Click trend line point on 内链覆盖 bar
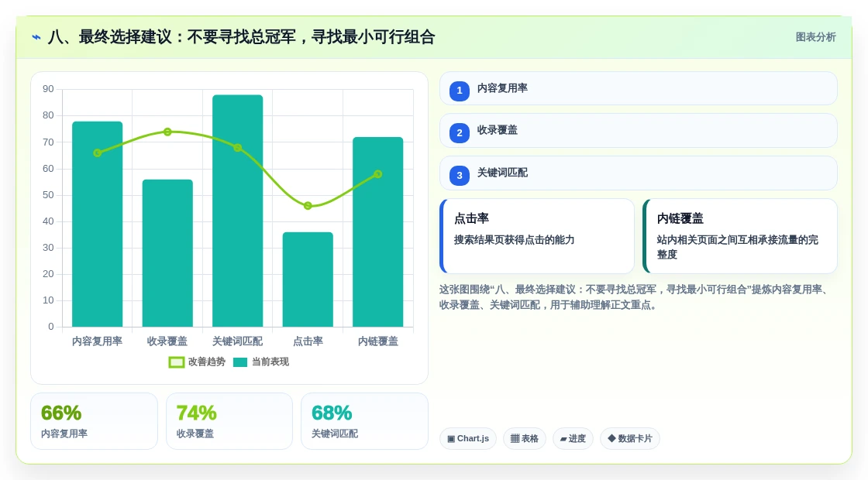This screenshot has width=868, height=480. click(x=378, y=174)
